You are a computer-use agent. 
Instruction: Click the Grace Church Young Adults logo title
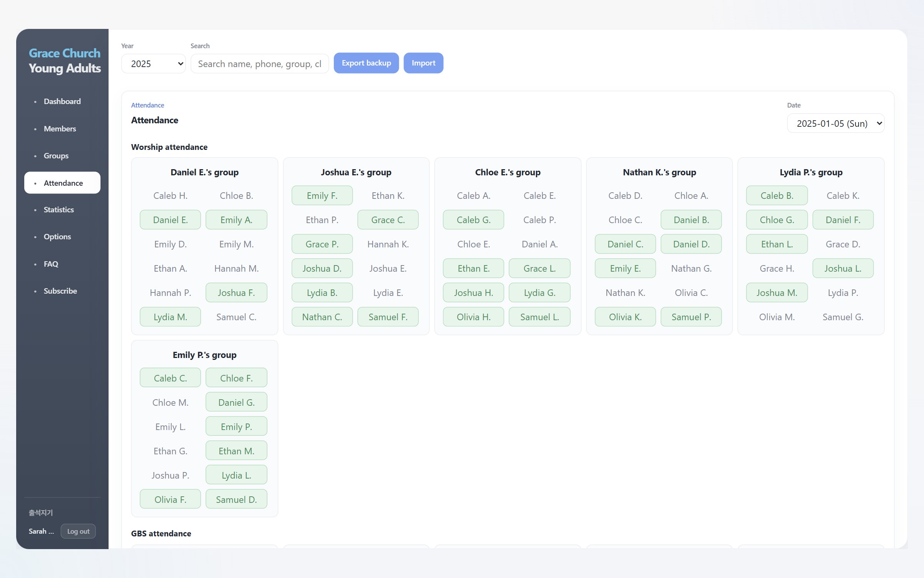coord(65,60)
